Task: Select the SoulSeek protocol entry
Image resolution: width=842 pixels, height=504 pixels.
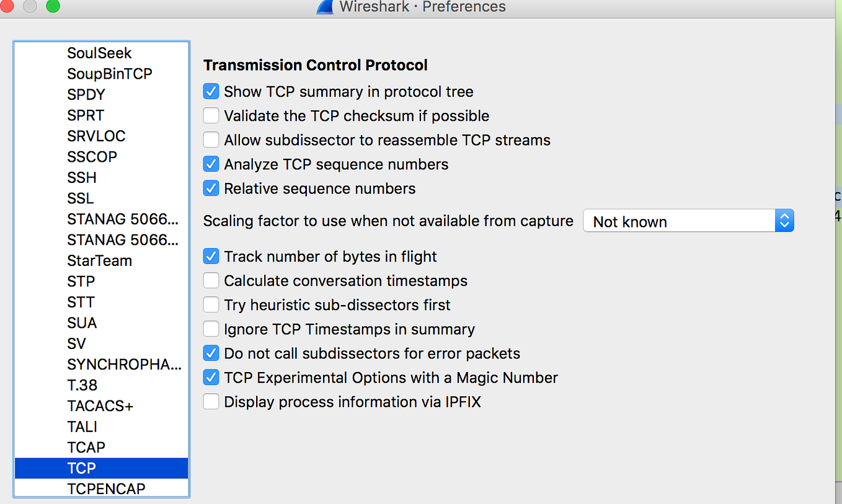Action: [x=99, y=53]
